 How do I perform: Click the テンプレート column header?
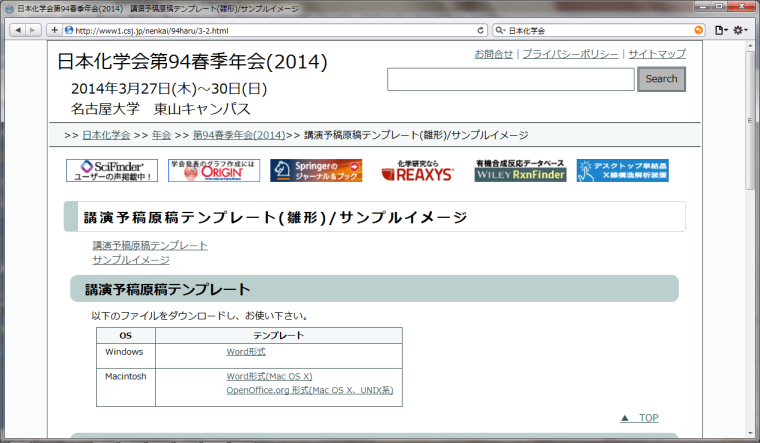279,335
